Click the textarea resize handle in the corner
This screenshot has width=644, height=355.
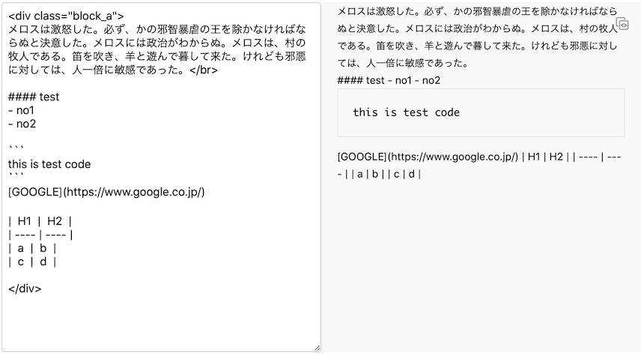point(316,347)
